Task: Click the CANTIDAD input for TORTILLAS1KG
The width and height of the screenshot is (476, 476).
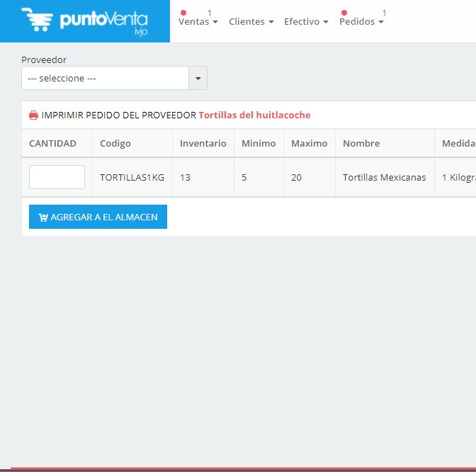Action: coord(57,177)
